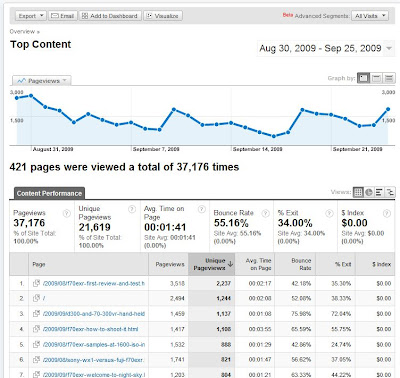Set graph by week
The width and height of the screenshot is (400, 378).
coord(376,78)
